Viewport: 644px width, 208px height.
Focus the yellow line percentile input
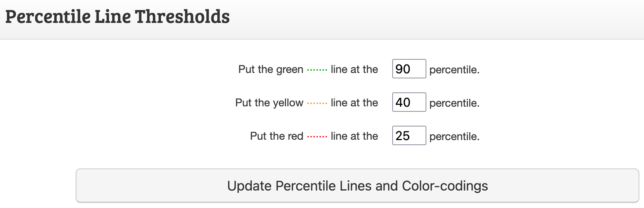[409, 102]
